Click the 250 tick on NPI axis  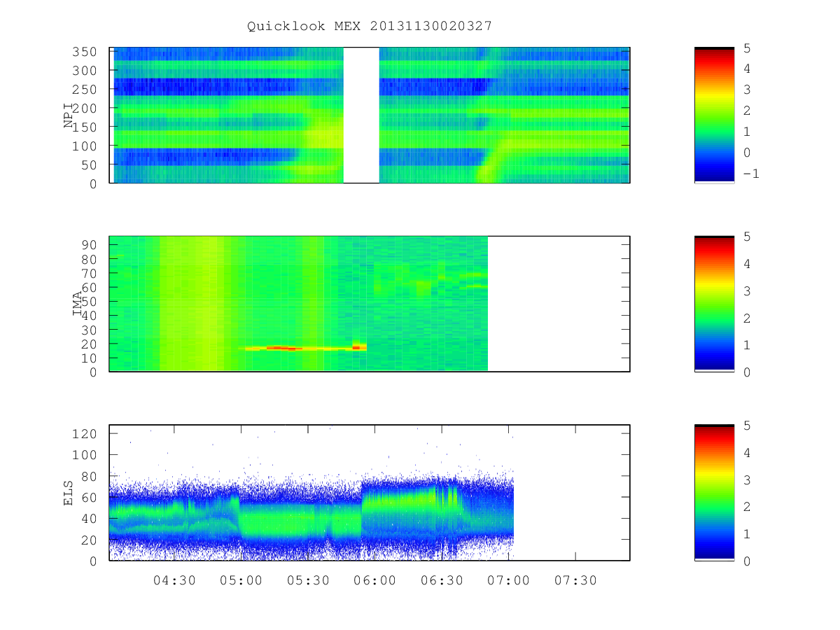coord(85,90)
